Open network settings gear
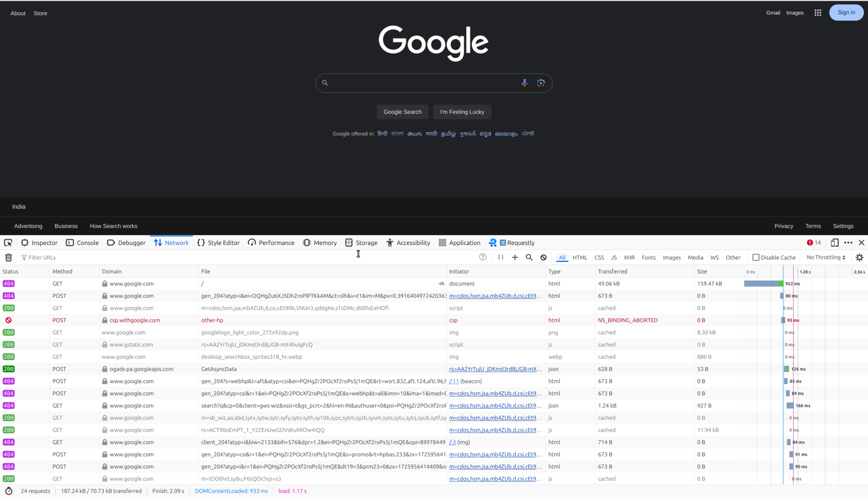 (860, 257)
